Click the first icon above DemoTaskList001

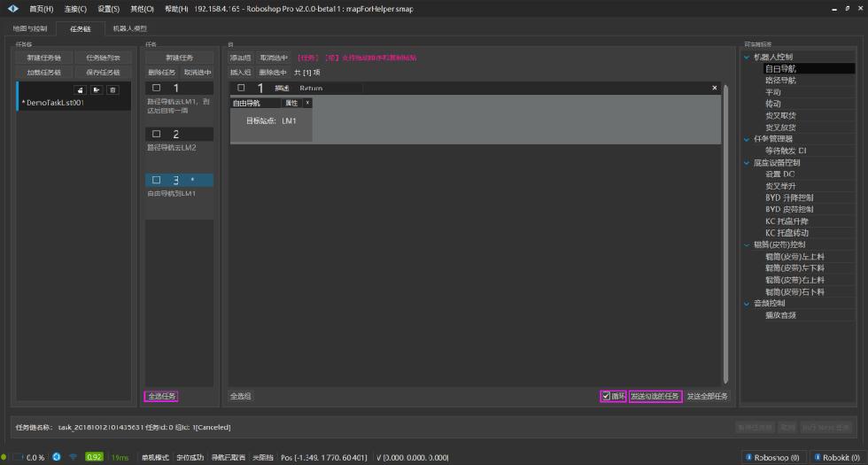click(79, 89)
